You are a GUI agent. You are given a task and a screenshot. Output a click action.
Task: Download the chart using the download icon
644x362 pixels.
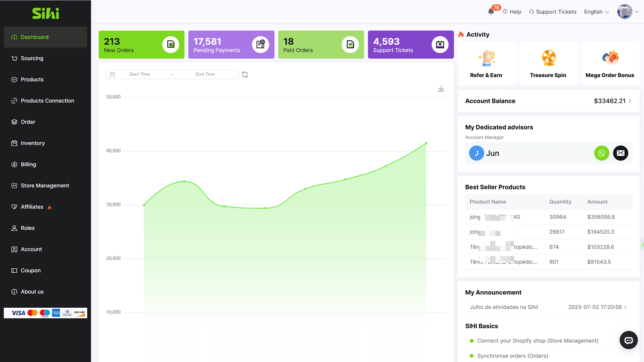click(x=441, y=89)
